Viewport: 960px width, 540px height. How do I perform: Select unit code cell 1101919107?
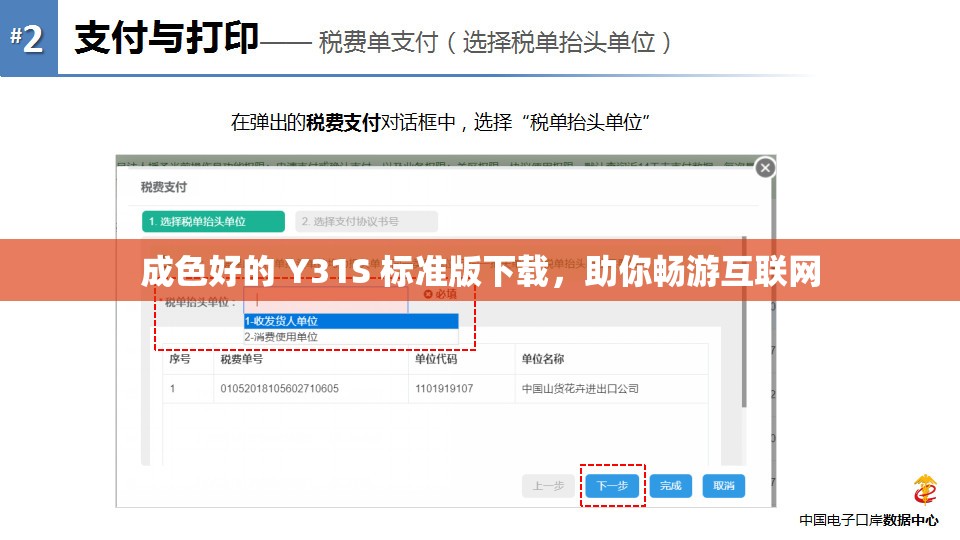[x=444, y=388]
